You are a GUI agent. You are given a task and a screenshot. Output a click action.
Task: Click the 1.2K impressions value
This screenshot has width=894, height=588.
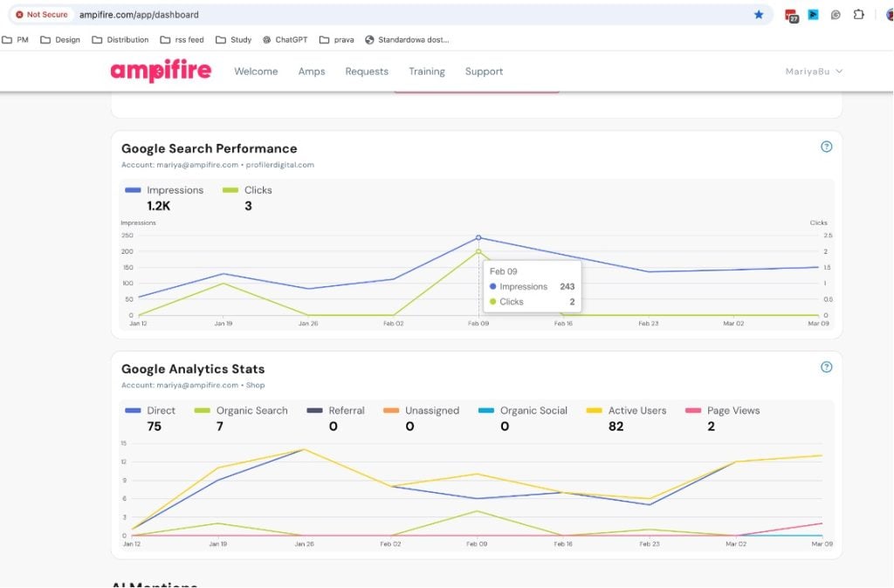click(x=159, y=206)
